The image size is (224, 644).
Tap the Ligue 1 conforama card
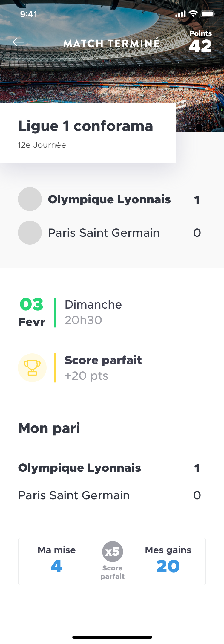(88, 133)
